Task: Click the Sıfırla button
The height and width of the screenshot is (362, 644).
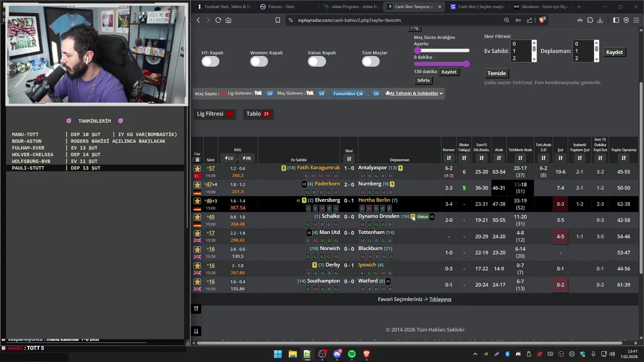Action: click(424, 80)
